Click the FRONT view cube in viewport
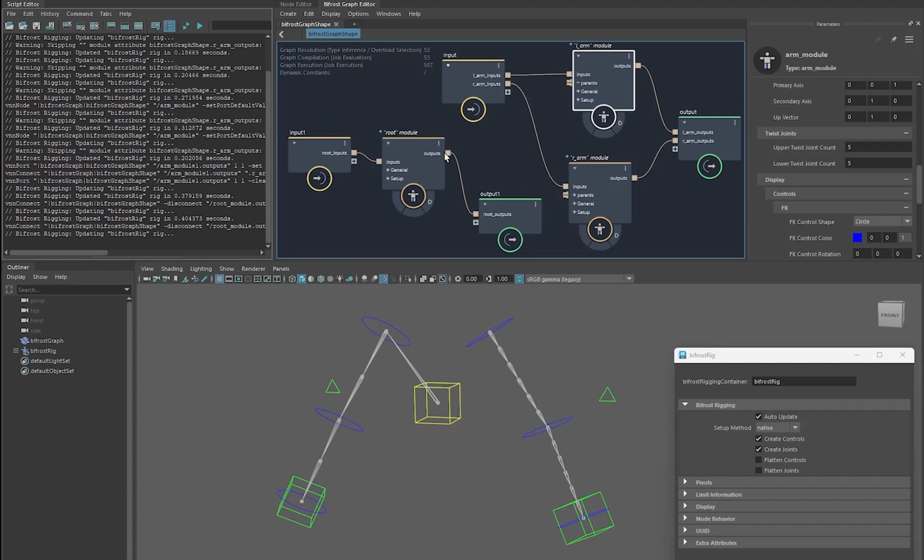Image resolution: width=924 pixels, height=560 pixels. point(890,315)
